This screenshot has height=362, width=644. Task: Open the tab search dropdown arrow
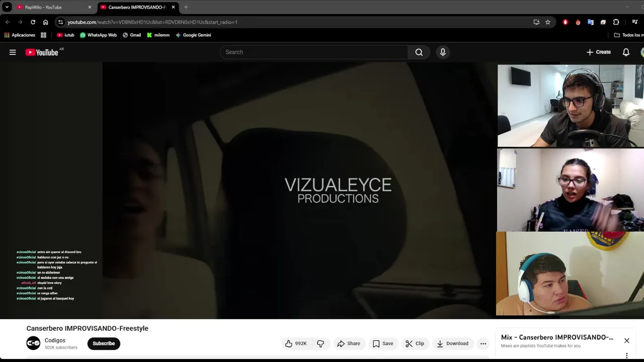[7, 7]
